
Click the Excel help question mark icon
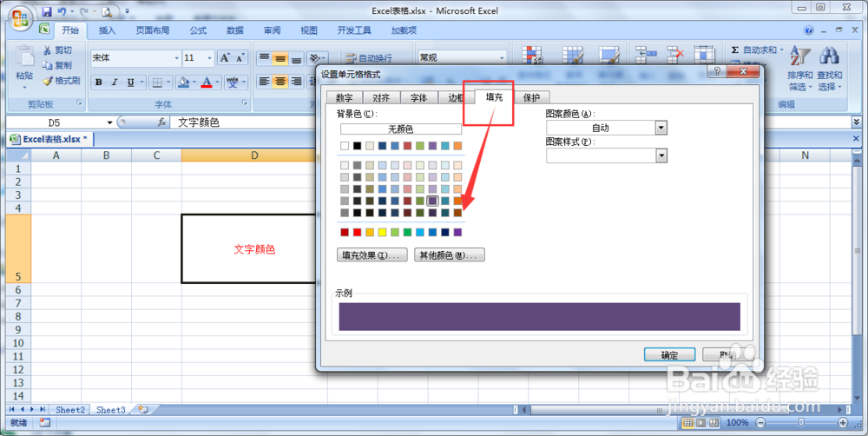point(809,30)
